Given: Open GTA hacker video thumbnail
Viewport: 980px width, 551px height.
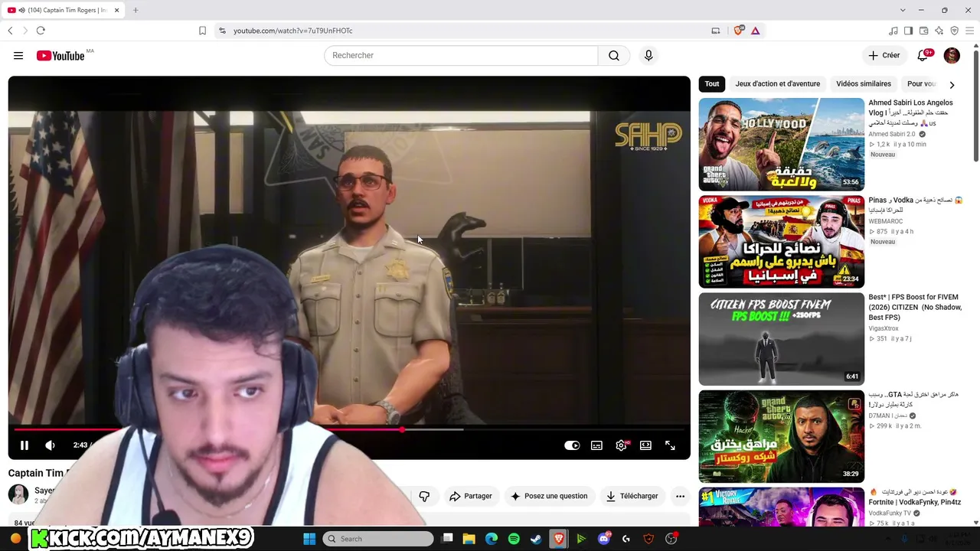Looking at the screenshot, I should [781, 436].
